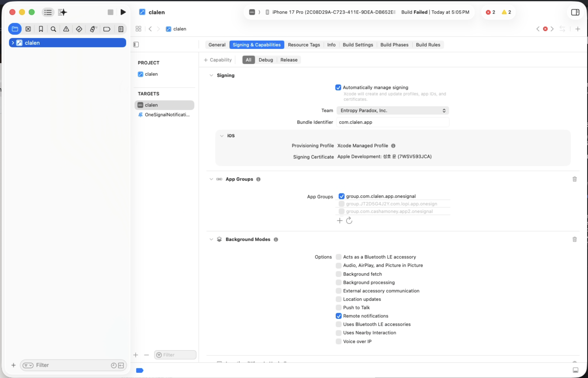Open the Report navigator icon
The height and width of the screenshot is (378, 588).
[121, 29]
